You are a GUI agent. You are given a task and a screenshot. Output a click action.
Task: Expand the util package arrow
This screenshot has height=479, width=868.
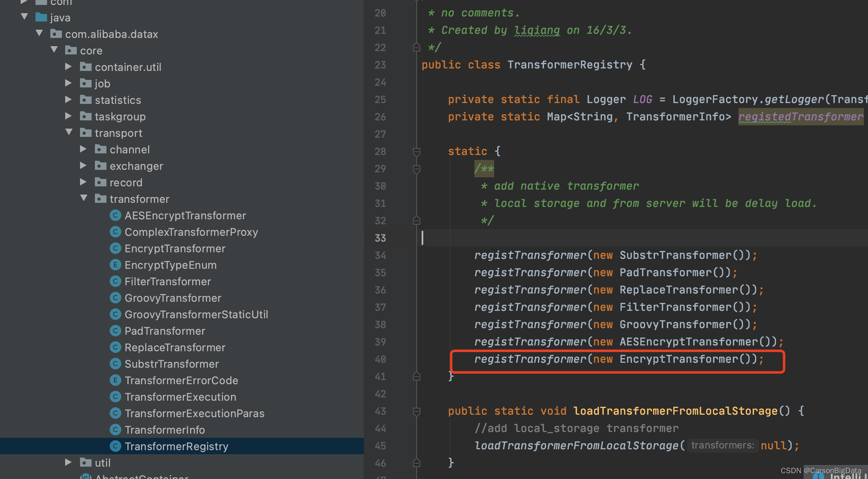[x=68, y=463]
